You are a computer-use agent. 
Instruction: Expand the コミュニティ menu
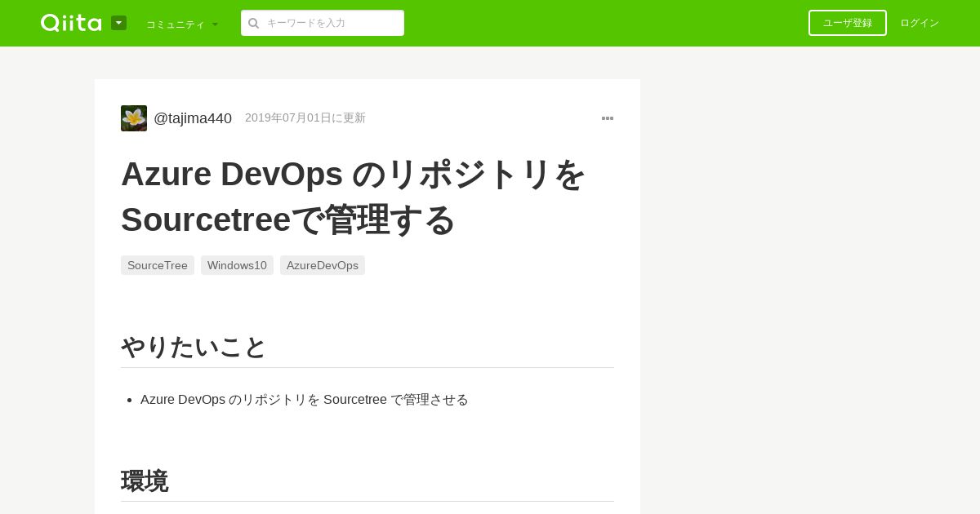click(x=182, y=24)
